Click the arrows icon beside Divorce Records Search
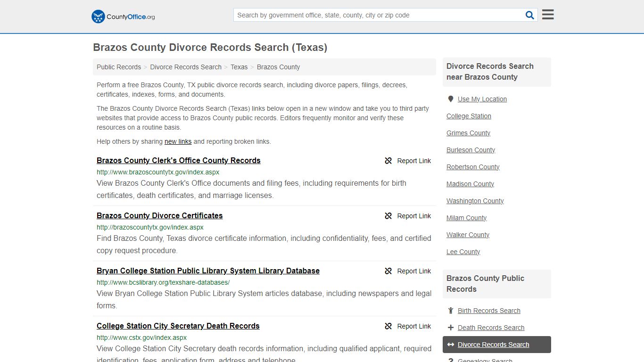Image resolution: width=644 pixels, height=362 pixels. 451,345
